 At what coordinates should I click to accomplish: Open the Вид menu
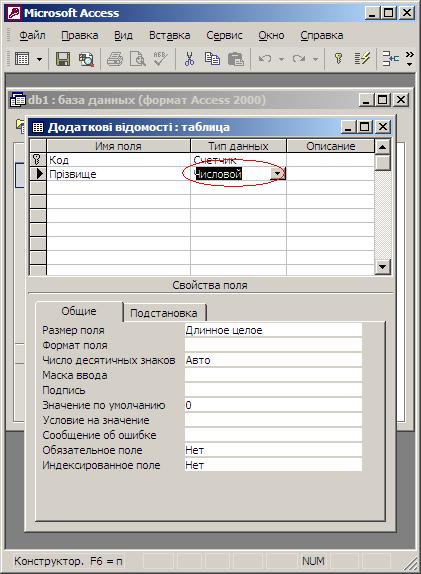tap(123, 35)
